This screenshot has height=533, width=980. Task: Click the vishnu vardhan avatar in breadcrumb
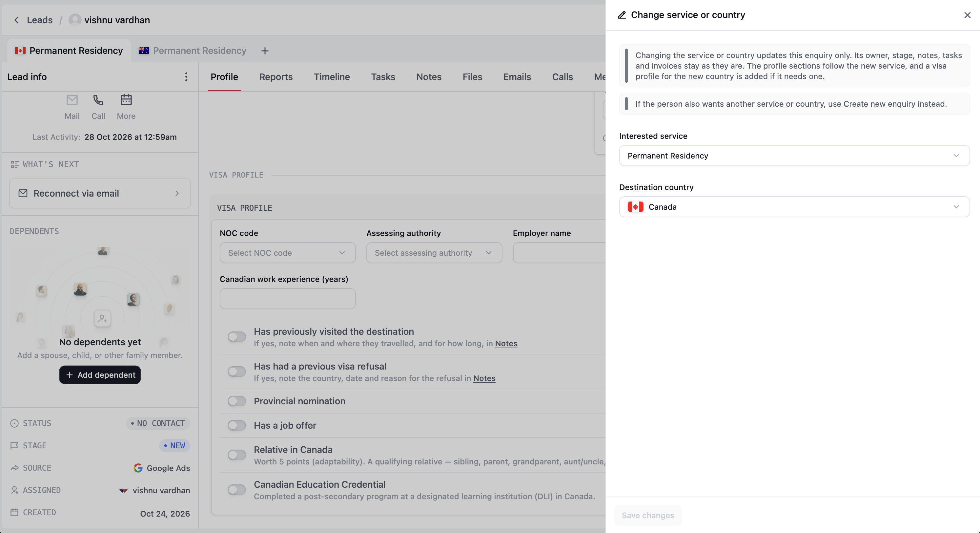(75, 20)
